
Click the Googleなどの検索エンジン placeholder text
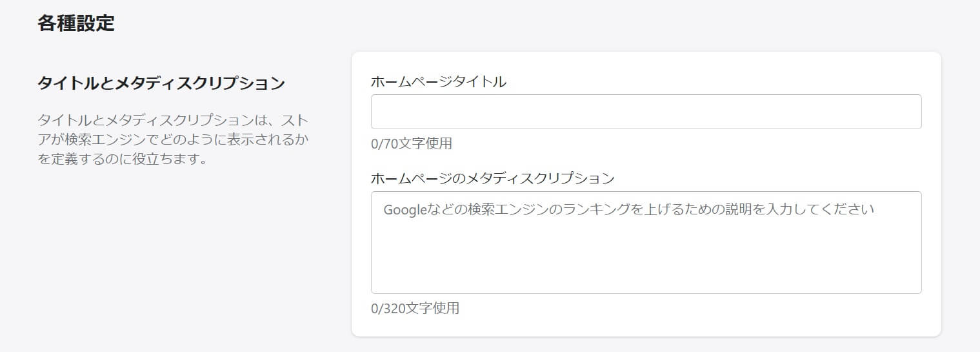[628, 210]
